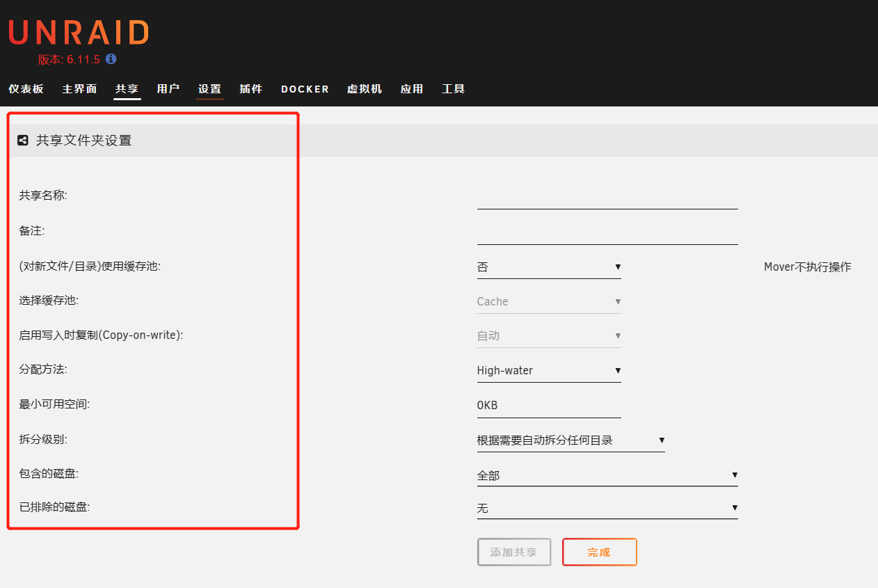
Task: Focus the 备注 comment input field
Action: 607,234
